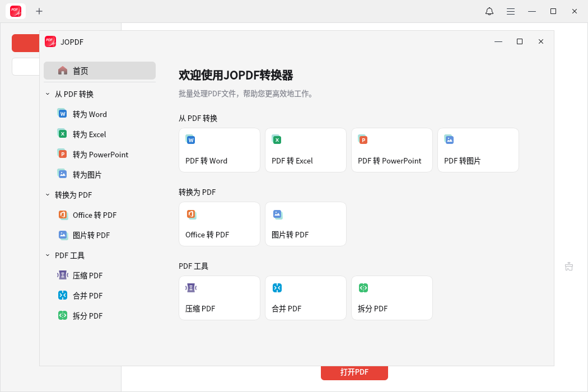This screenshot has width=588, height=392.
Task: Click the Office icon in the sidebar
Action: (63, 214)
